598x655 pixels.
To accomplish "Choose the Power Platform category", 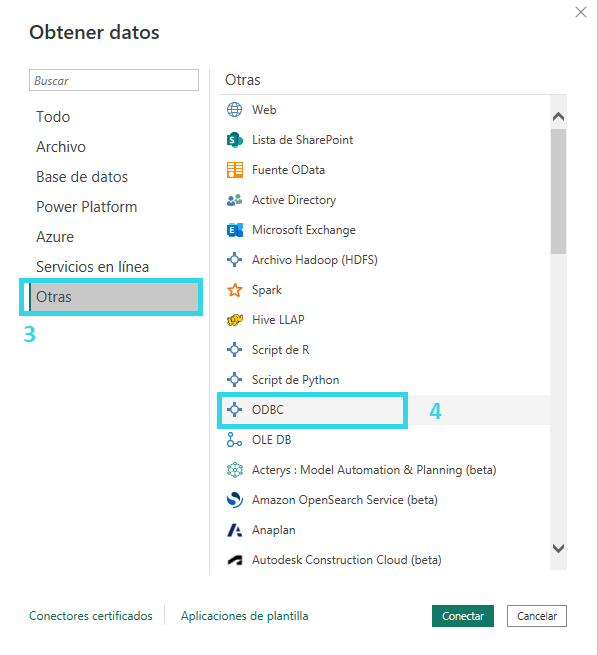I will 86,207.
